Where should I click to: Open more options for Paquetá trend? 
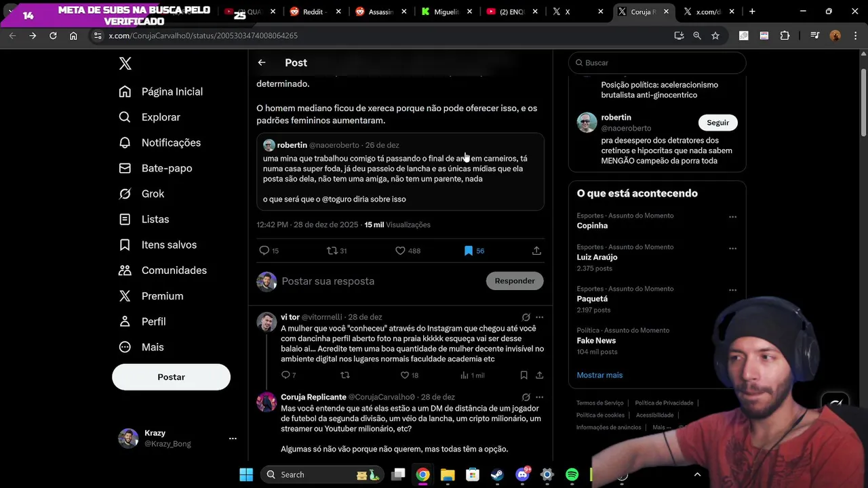[732, 290]
